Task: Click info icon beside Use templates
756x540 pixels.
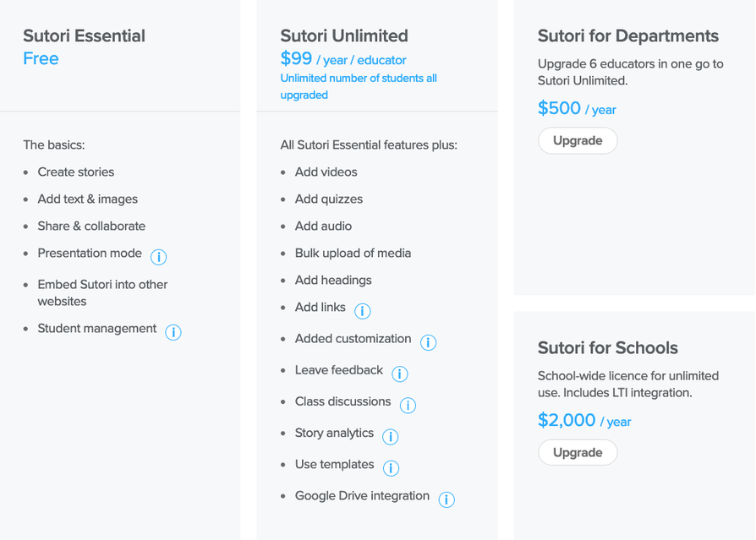Action: (x=391, y=467)
